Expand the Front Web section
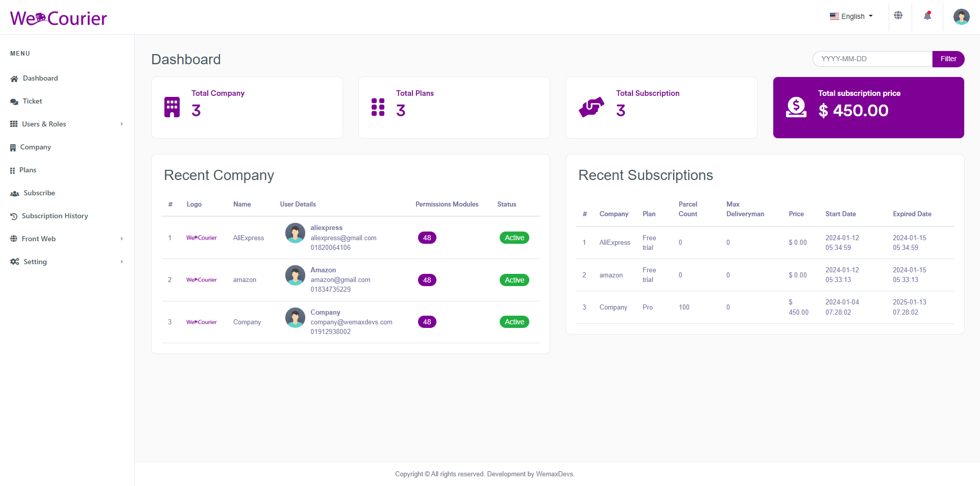 click(x=121, y=239)
